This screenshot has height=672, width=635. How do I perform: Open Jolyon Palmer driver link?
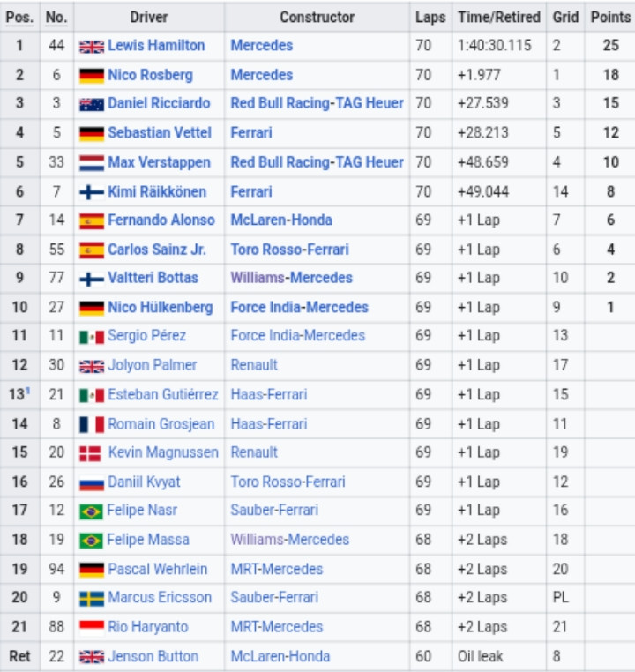[x=152, y=365]
